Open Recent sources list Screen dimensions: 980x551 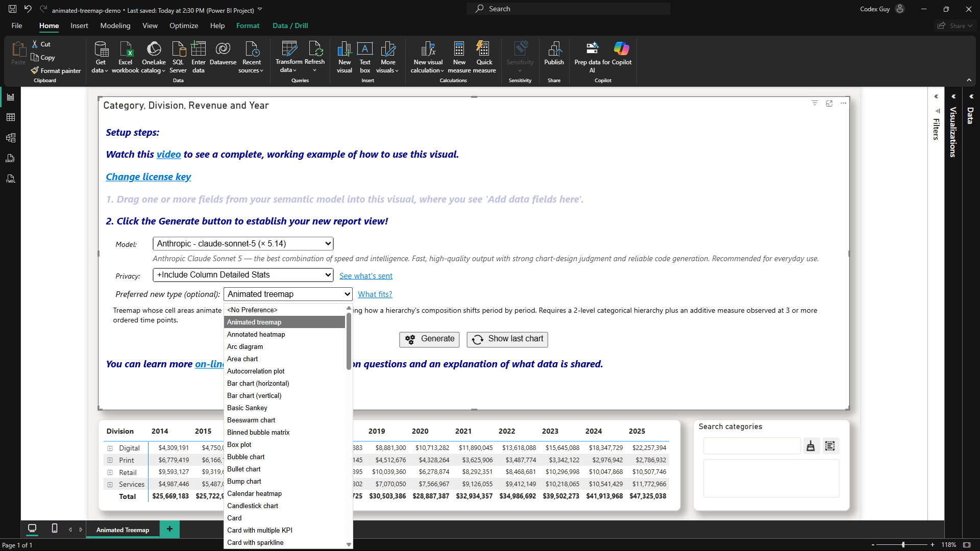[x=251, y=57]
